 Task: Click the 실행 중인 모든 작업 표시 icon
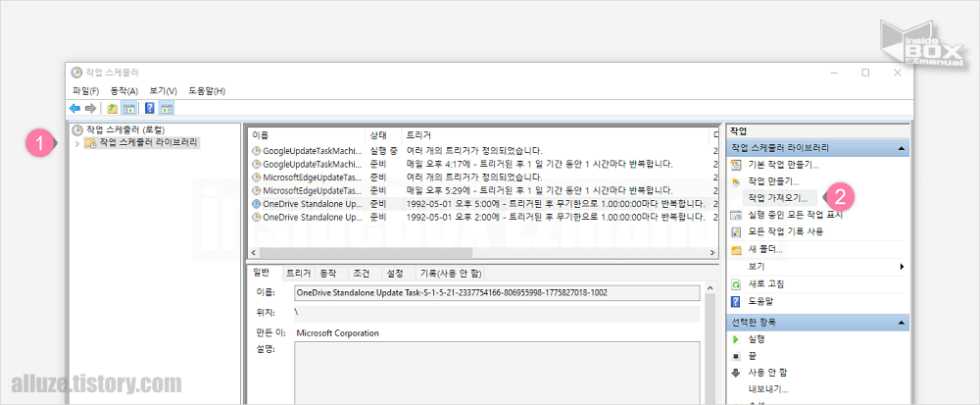pos(736,216)
